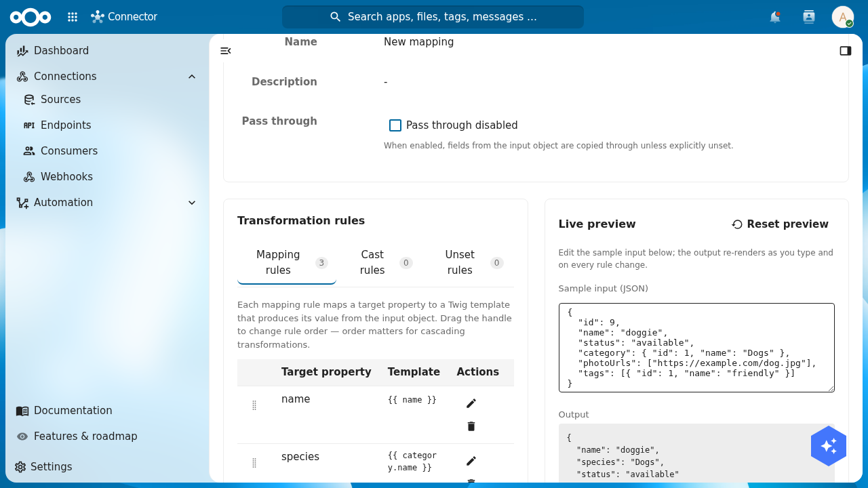
Task: Click the Dashboard icon in sidebar
Action: pyautogui.click(x=22, y=51)
